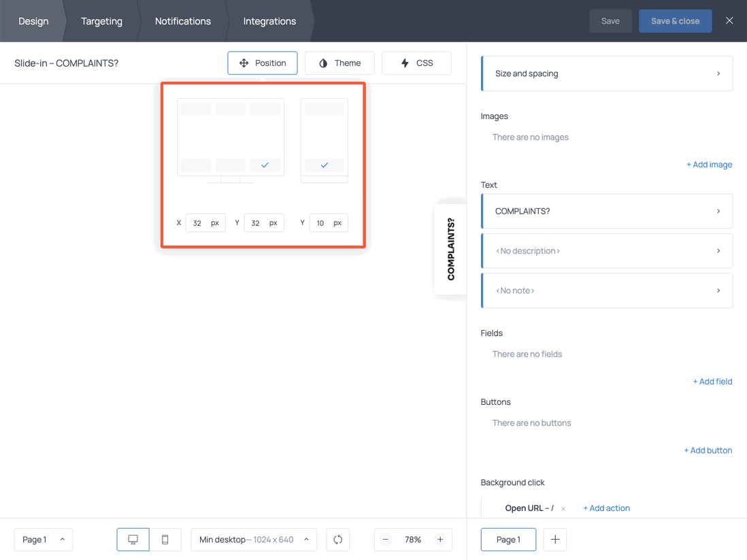Click the Save & close button
This screenshot has width=747, height=560.
[x=675, y=21]
